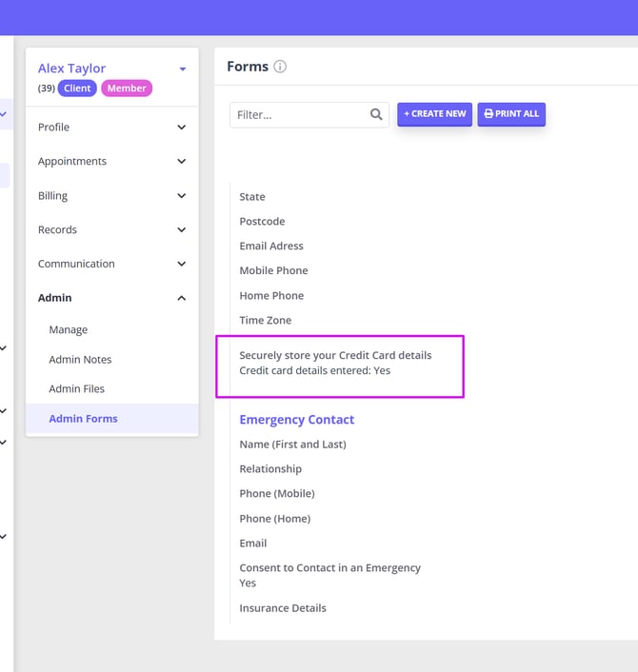Click the magnifier search icon in filter
The image size is (638, 672).
[x=376, y=114]
